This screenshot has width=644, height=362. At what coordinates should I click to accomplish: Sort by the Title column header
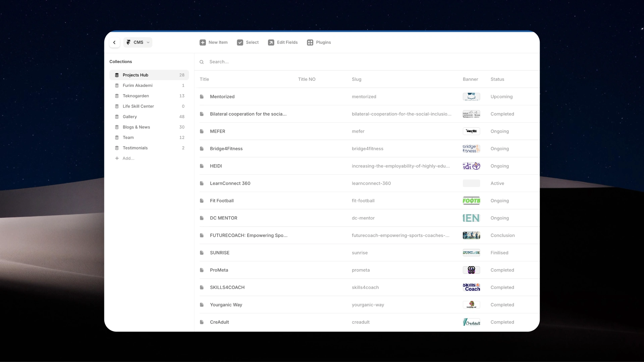pos(204,79)
